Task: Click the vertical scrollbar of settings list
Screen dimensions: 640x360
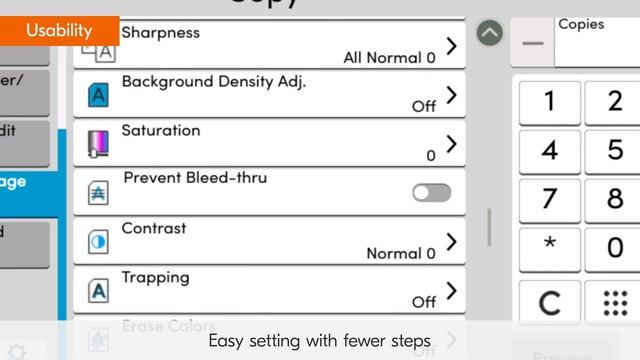Action: [489, 227]
